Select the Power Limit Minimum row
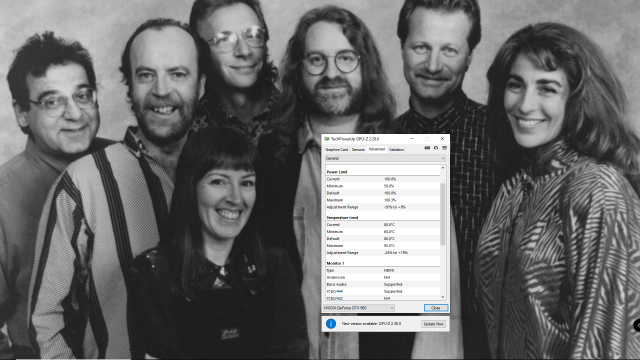640x360 pixels. pyautogui.click(x=383, y=186)
